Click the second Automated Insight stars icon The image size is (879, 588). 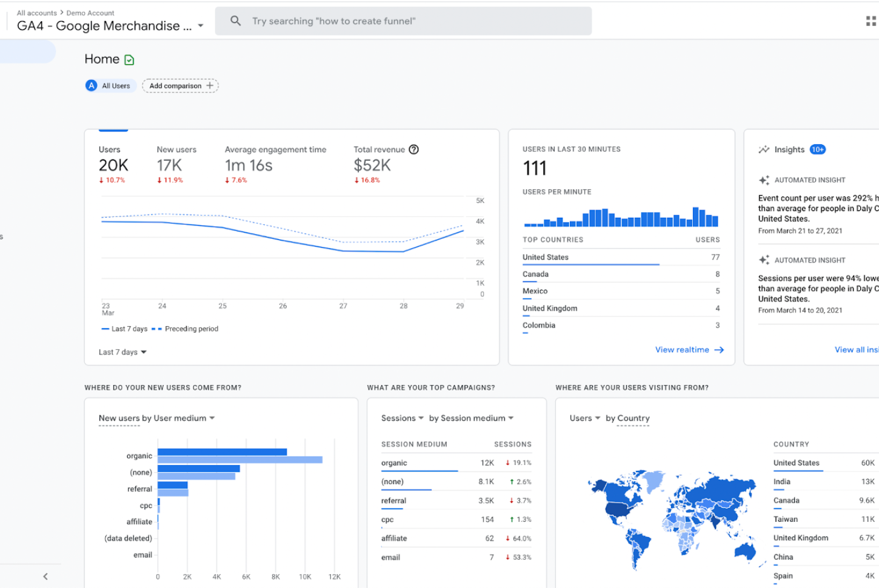pyautogui.click(x=764, y=259)
